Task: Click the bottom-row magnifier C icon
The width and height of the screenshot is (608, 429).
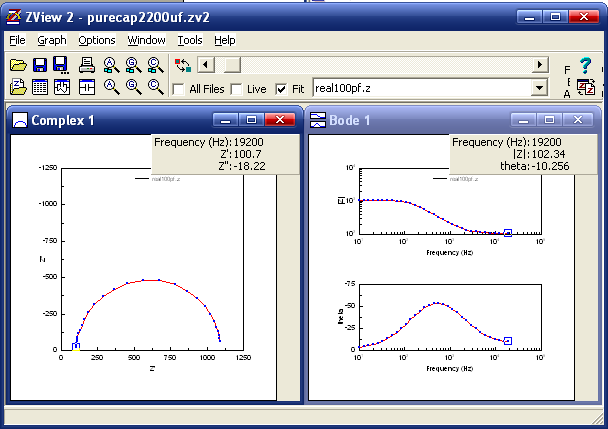Action: pos(154,87)
